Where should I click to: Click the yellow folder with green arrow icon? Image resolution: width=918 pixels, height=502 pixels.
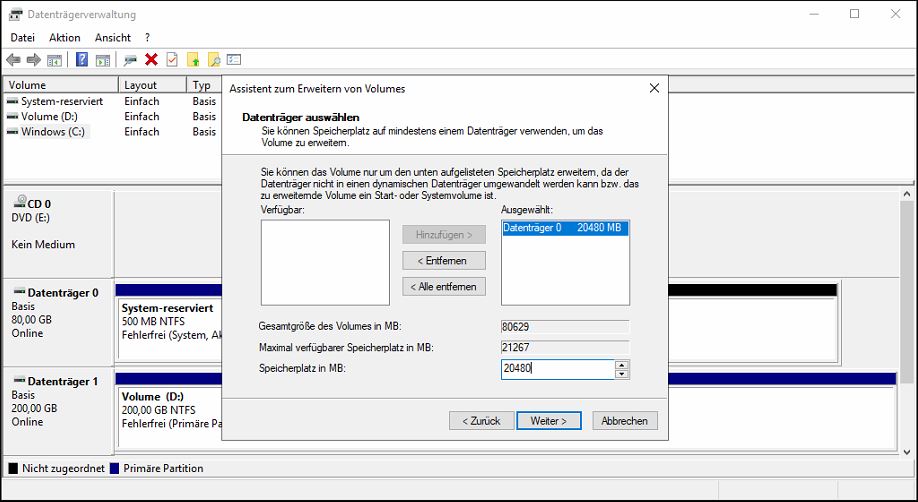point(193,60)
